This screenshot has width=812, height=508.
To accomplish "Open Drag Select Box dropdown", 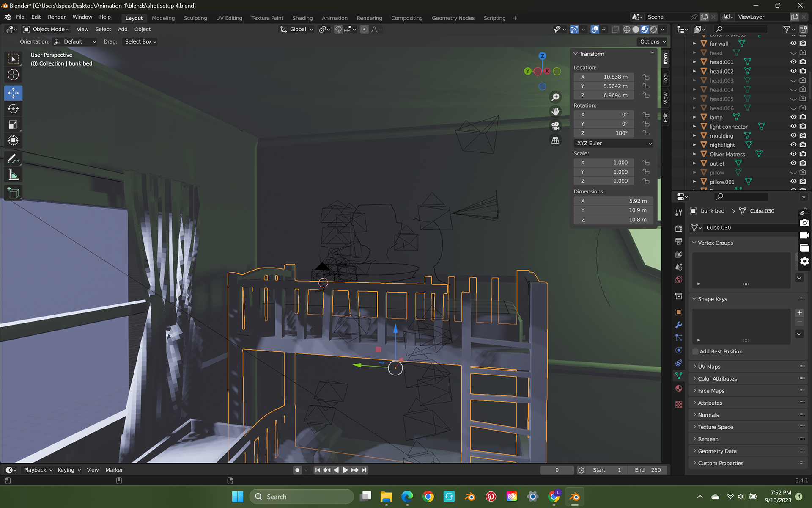I will (x=140, y=41).
